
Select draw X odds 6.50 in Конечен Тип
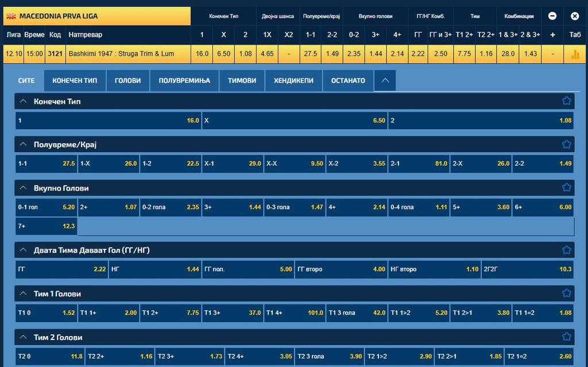point(295,121)
